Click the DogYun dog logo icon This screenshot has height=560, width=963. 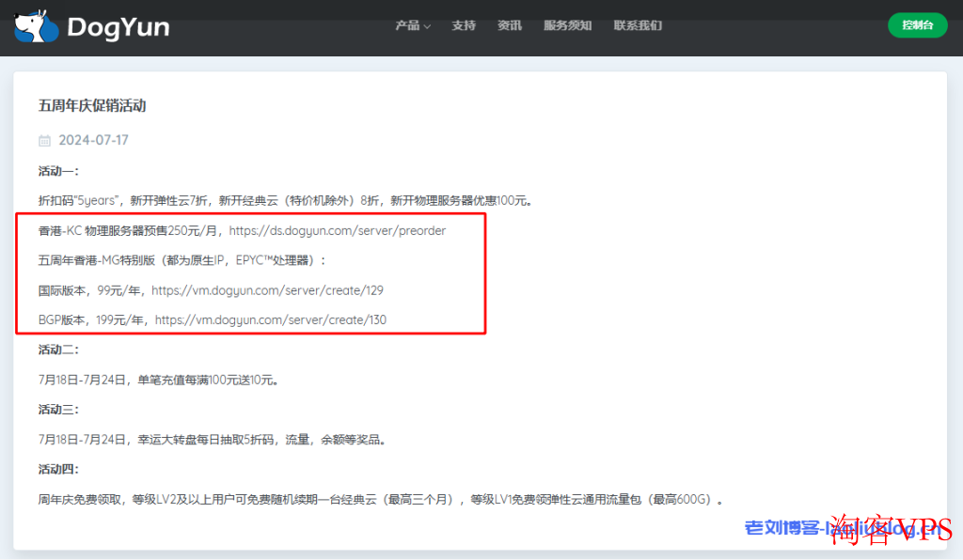(37, 26)
